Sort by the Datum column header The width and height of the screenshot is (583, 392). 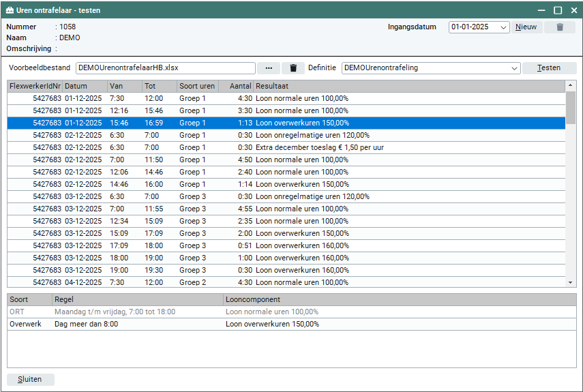(x=84, y=87)
